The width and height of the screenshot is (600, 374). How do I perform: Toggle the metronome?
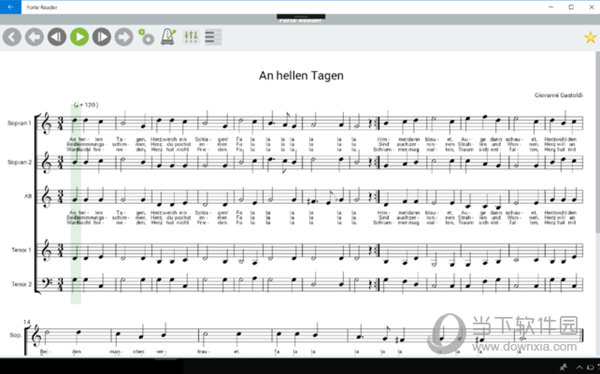pyautogui.click(x=168, y=37)
